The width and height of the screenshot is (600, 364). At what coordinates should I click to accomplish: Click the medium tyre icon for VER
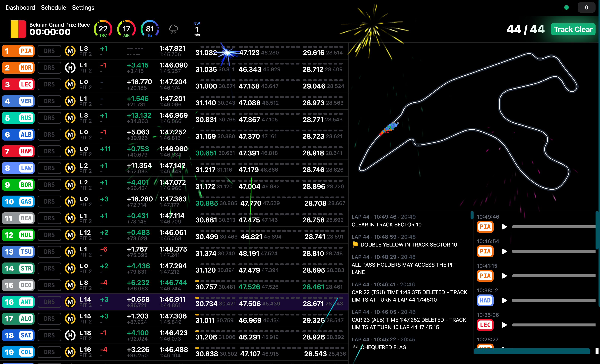[70, 101]
